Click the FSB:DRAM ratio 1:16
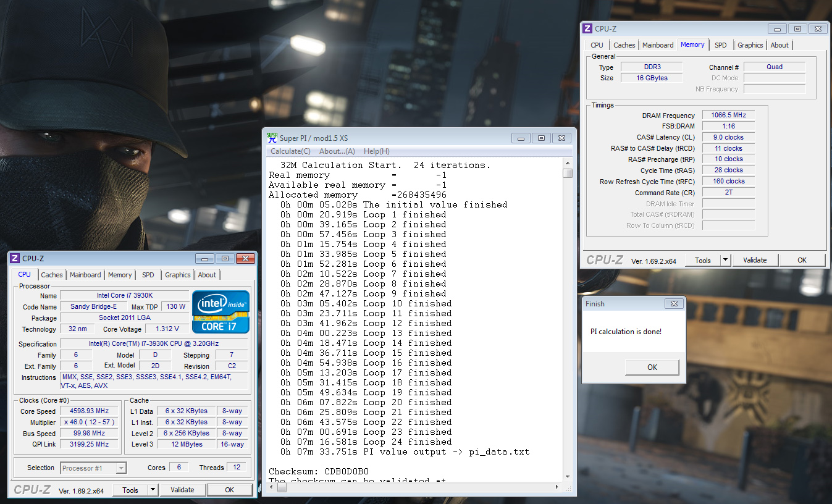This screenshot has width=832, height=504. point(728,127)
